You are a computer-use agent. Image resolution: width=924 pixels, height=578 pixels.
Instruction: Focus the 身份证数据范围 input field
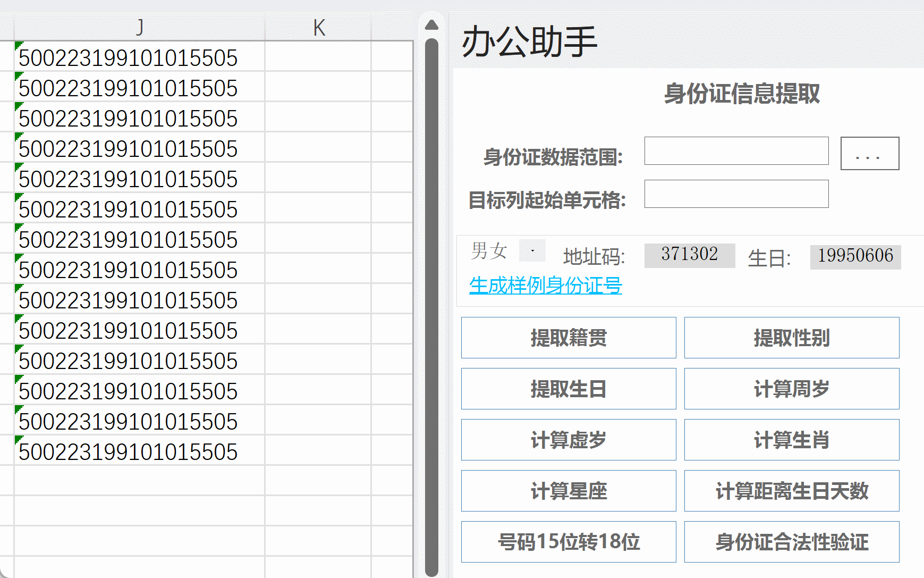coord(736,151)
